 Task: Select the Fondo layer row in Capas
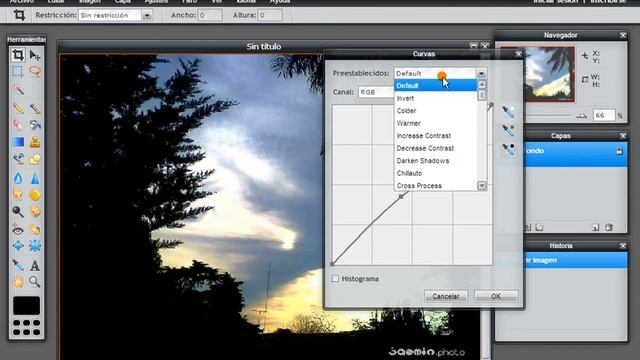[575, 154]
